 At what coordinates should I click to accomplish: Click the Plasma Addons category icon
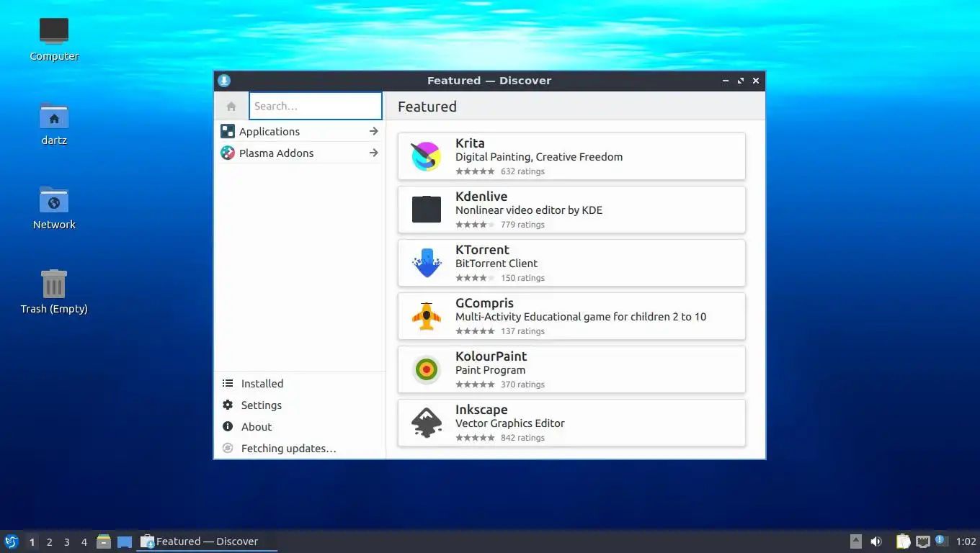coord(228,153)
